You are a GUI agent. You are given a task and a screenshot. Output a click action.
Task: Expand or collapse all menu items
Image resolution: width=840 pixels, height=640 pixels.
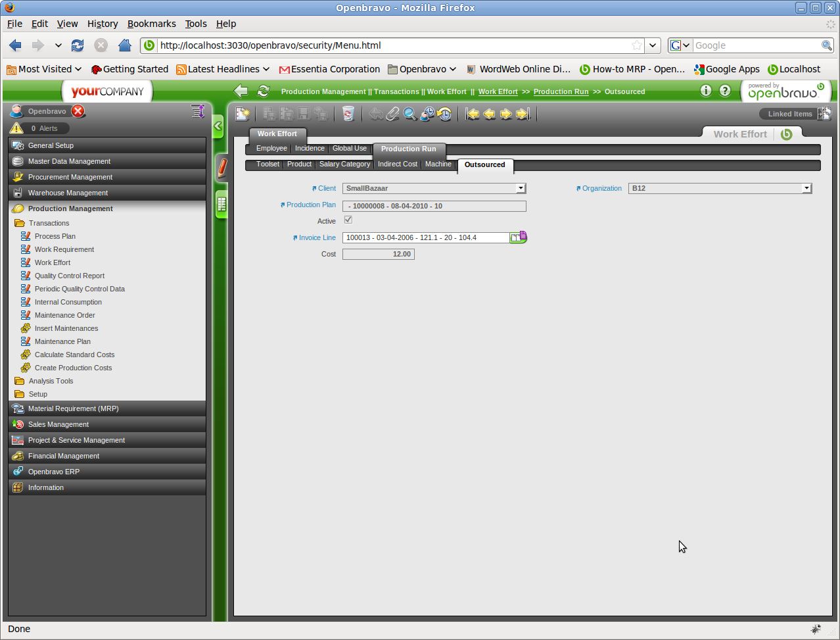197,111
